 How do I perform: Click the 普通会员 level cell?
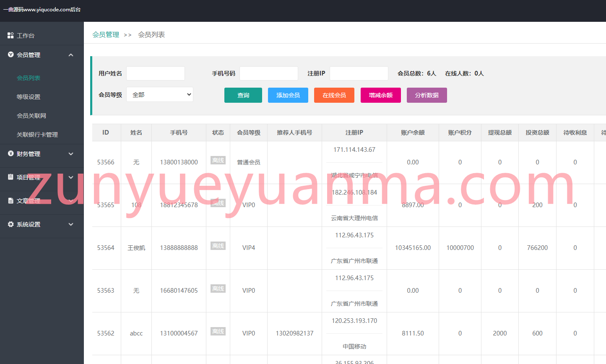tap(249, 162)
